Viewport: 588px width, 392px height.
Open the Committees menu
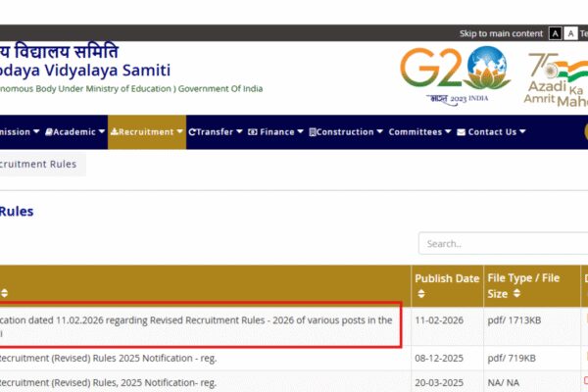(419, 132)
